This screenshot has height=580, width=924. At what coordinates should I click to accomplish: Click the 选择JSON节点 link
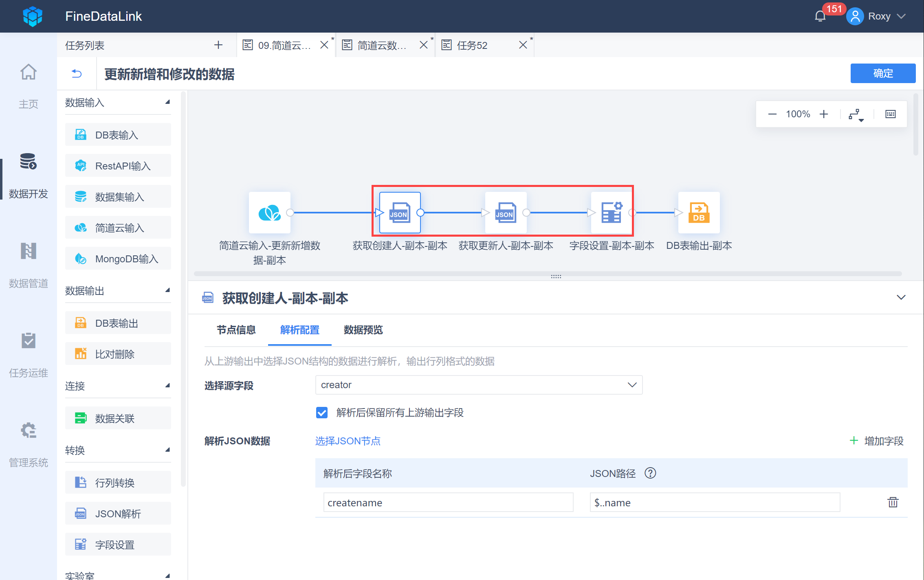(348, 441)
